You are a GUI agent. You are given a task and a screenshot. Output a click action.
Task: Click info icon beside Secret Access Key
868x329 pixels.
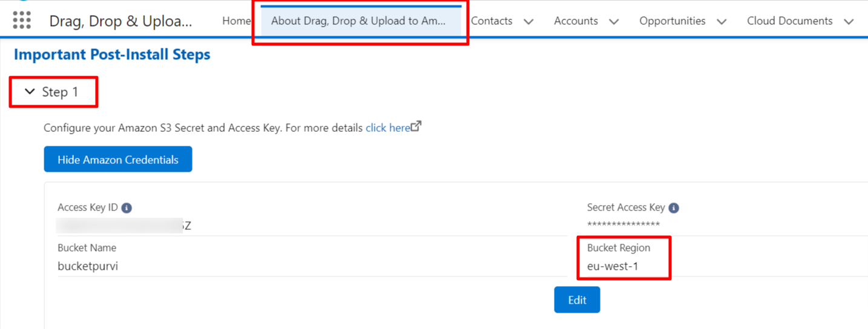coord(674,208)
